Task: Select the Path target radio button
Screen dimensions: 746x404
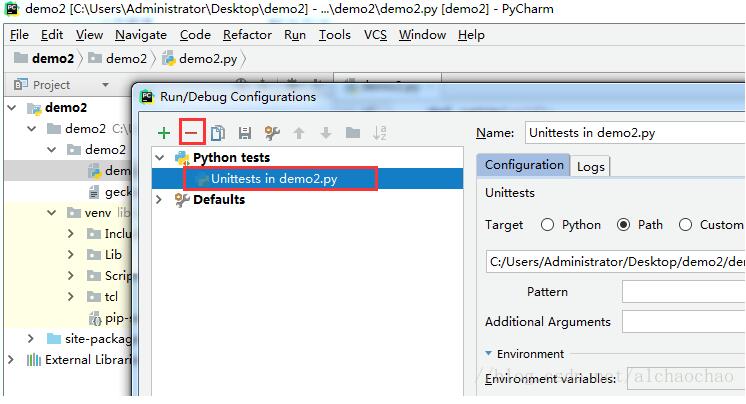Action: point(623,225)
